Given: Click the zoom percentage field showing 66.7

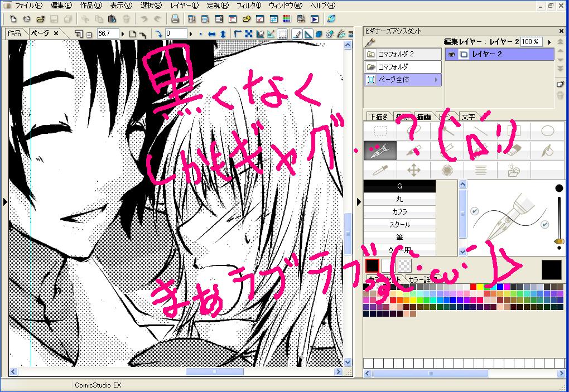Looking at the screenshot, I should (x=108, y=33).
